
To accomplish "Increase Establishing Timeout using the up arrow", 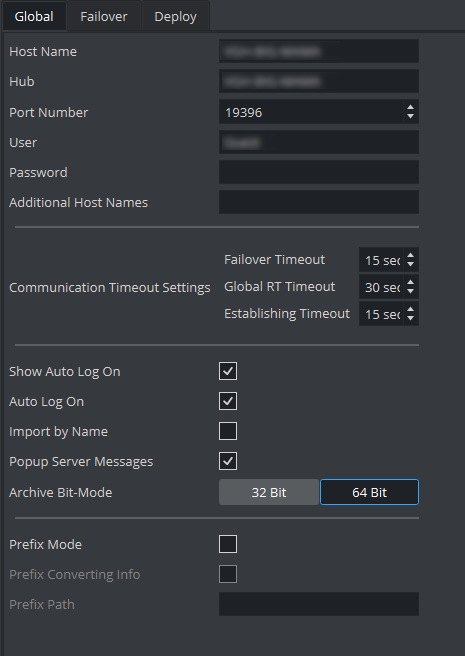I will point(410,309).
